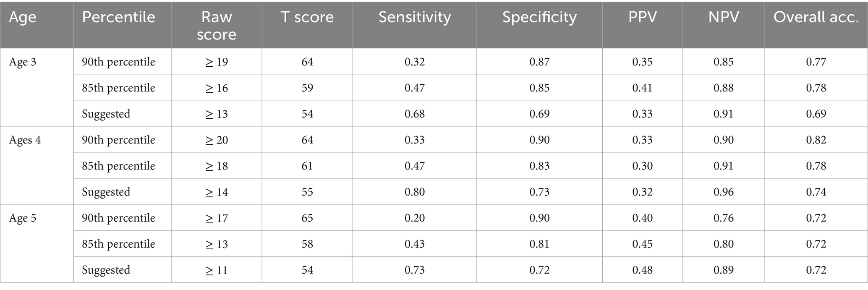Click the Overall acc. column header

click(816, 17)
